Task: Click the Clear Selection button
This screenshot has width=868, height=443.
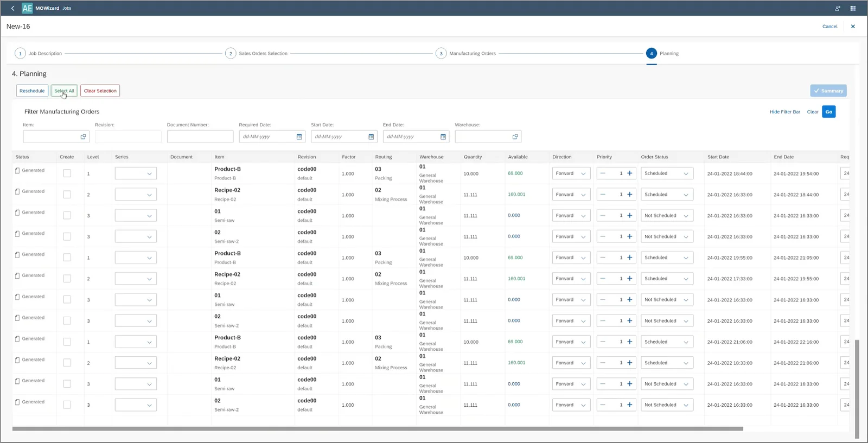Action: pos(100,91)
